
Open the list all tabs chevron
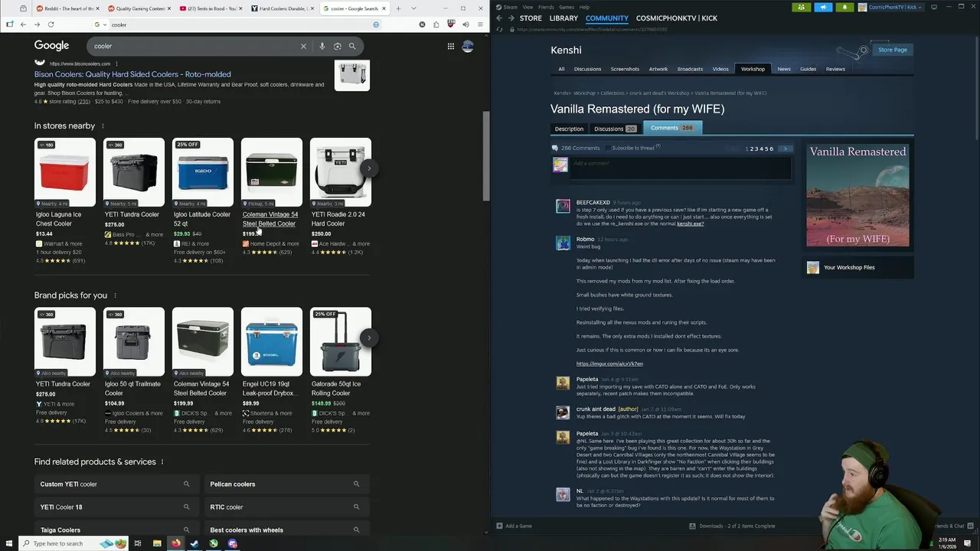413,8
